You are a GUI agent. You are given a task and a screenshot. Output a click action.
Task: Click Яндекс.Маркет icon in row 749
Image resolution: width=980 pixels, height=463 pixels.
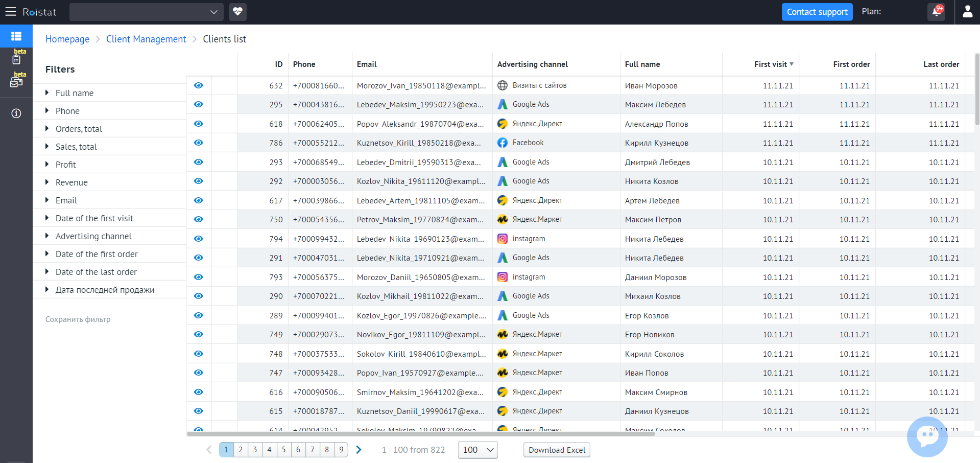tap(503, 334)
